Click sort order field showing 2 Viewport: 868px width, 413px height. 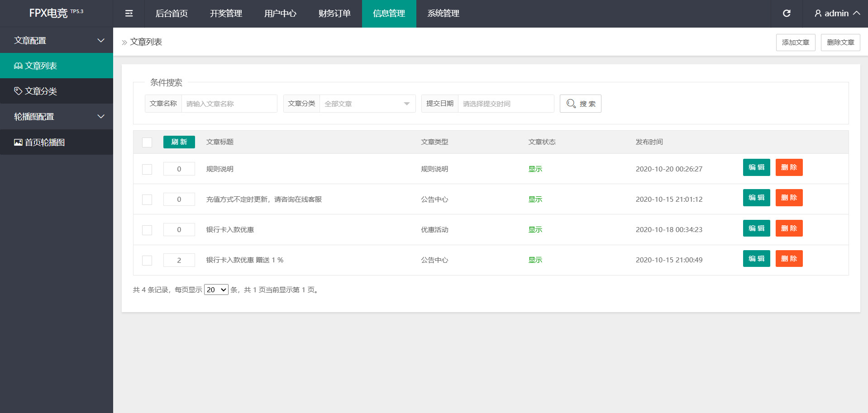click(179, 260)
